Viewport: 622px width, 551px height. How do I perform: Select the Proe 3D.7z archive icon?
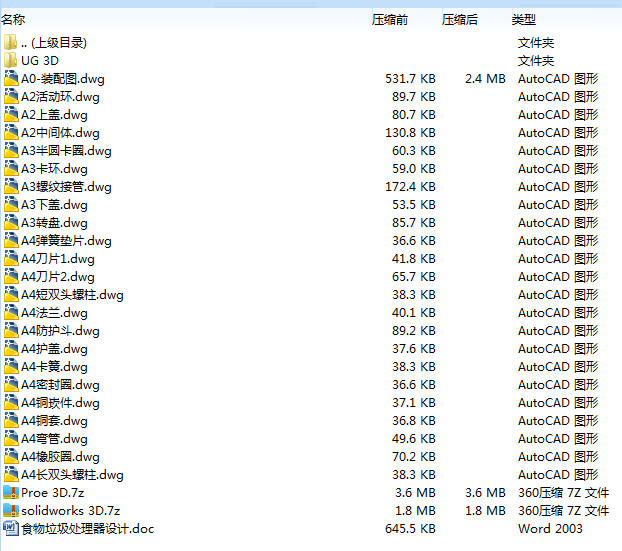click(x=11, y=492)
